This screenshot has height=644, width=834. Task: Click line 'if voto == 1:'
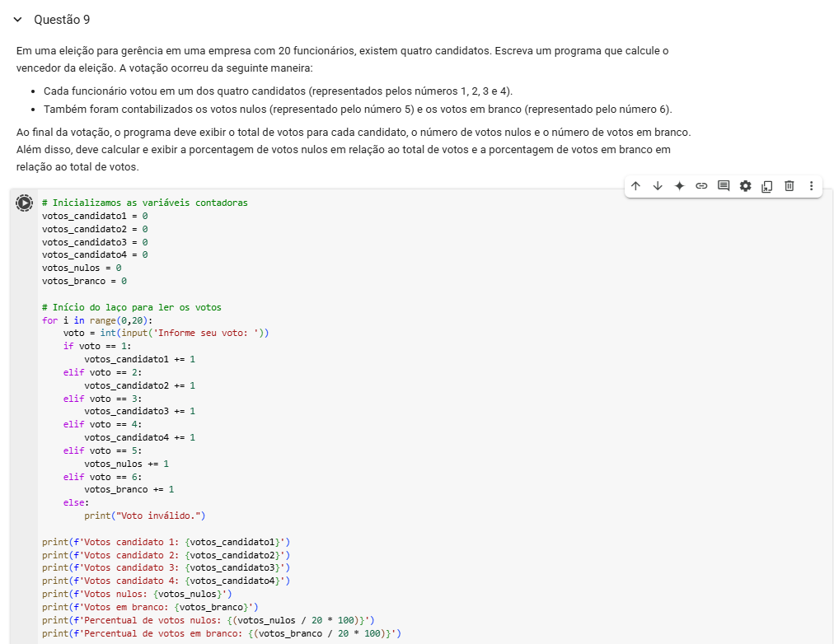click(97, 347)
